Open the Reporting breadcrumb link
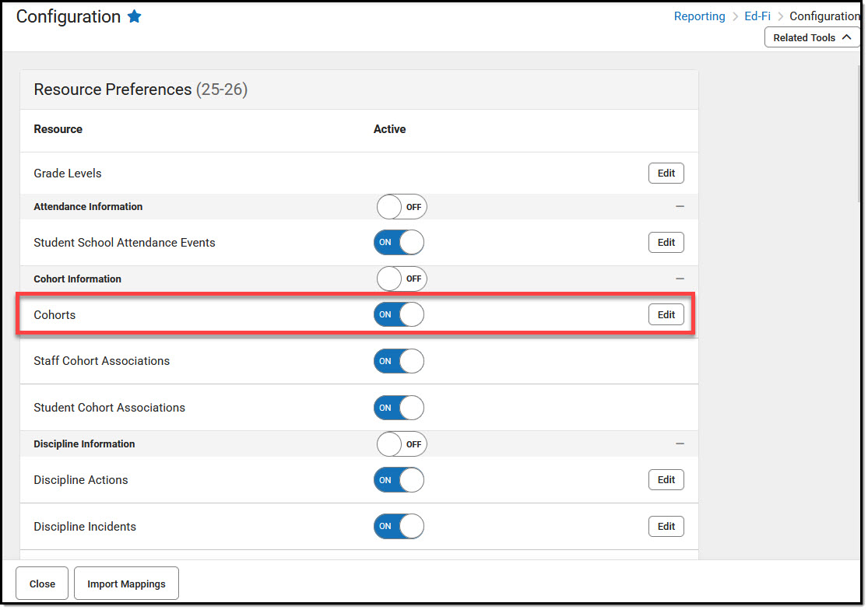The height and width of the screenshot is (610, 868). (x=699, y=16)
